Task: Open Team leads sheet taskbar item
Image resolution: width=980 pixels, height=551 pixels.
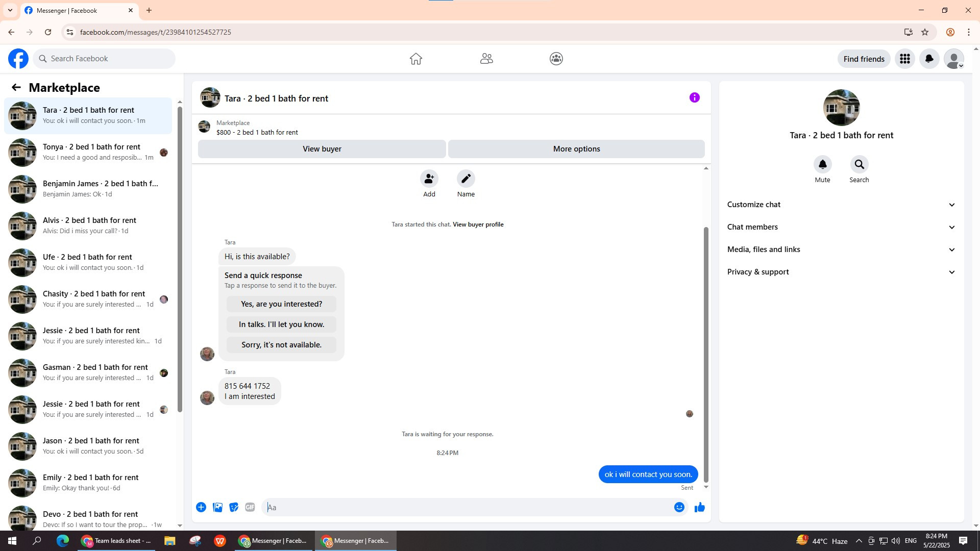Action: [116, 541]
